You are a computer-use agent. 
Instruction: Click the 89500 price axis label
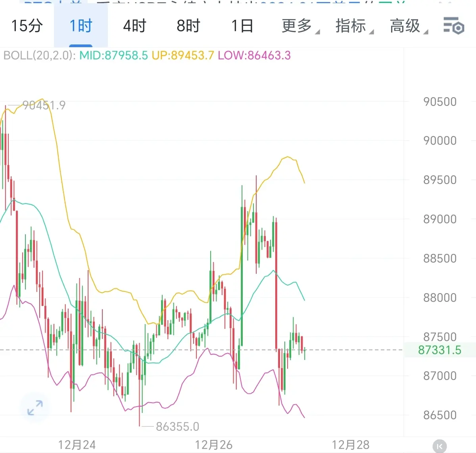point(440,180)
